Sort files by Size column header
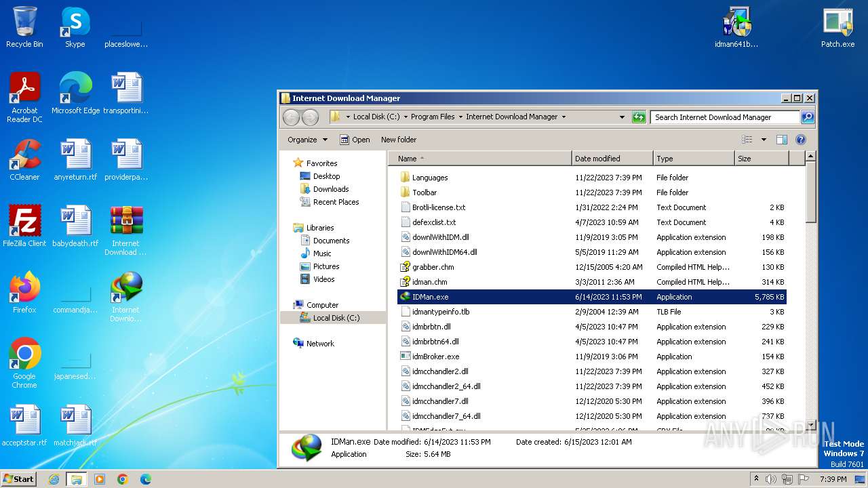This screenshot has width=868, height=488. click(x=744, y=159)
